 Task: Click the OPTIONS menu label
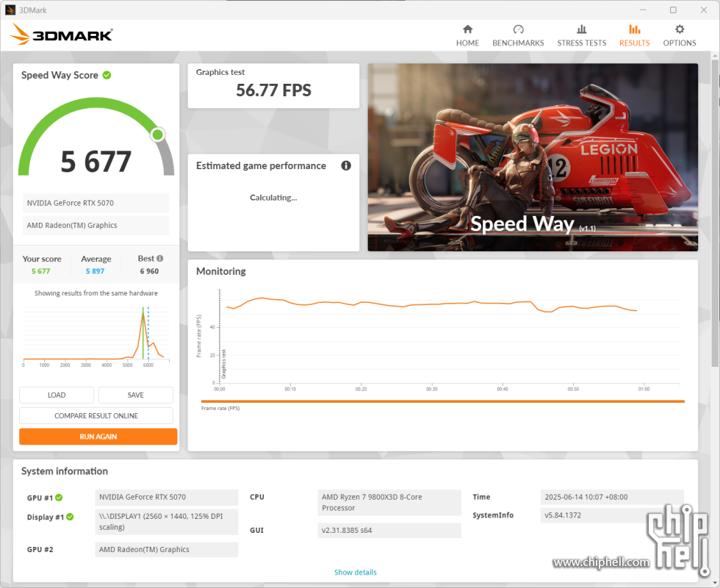680,43
